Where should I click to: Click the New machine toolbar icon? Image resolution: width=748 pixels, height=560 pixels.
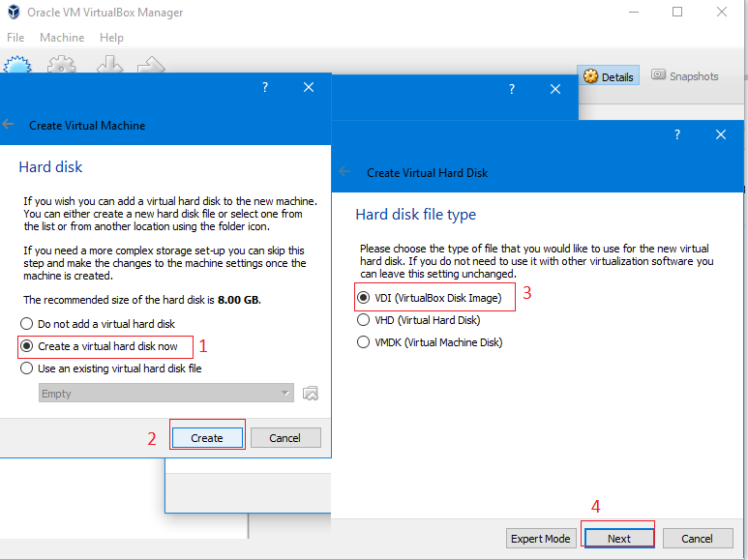coord(17,65)
